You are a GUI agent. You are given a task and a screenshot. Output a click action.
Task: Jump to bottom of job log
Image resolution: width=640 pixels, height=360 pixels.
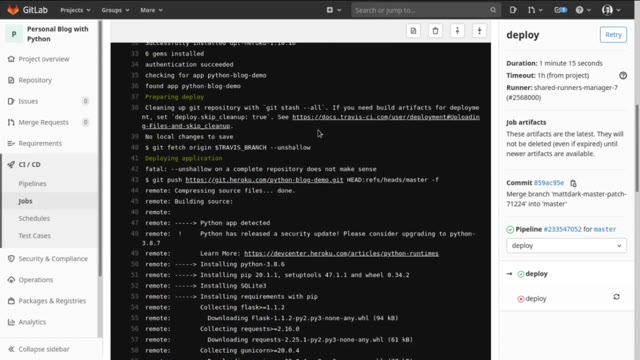479,31
